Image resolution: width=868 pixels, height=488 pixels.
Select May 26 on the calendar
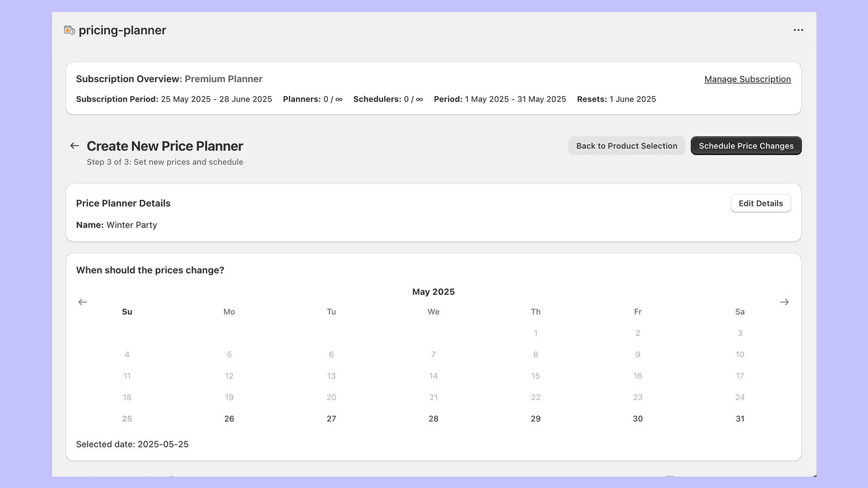click(x=229, y=418)
